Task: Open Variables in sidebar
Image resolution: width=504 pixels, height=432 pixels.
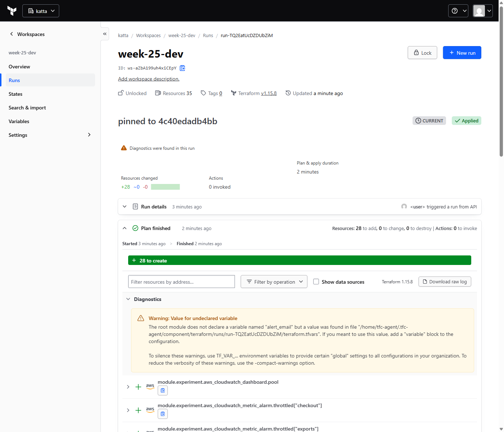Action: click(50, 121)
